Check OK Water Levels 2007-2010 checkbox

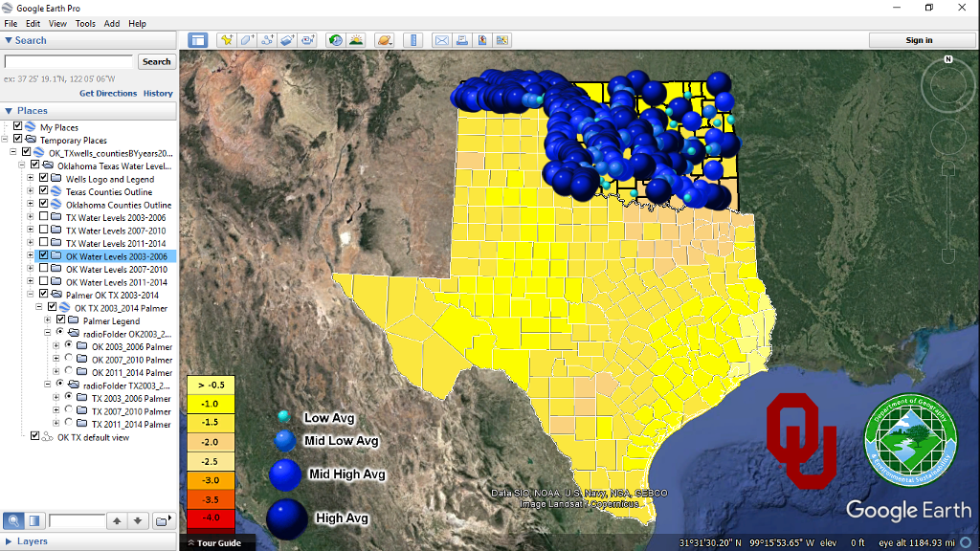point(43,269)
